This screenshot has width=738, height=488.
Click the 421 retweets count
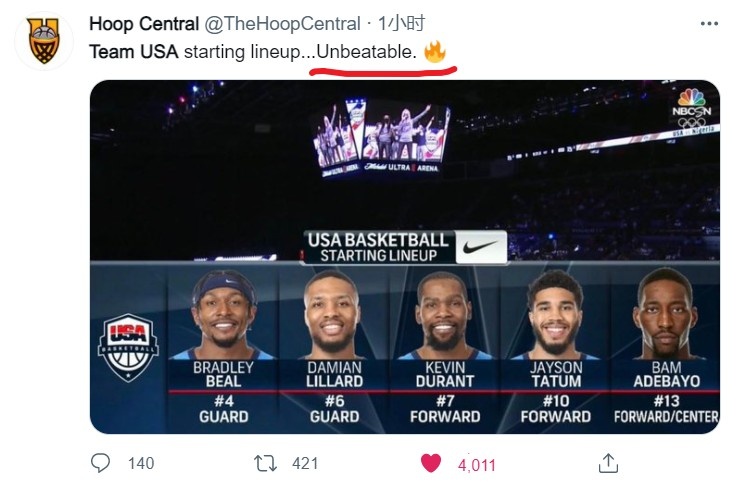[304, 463]
